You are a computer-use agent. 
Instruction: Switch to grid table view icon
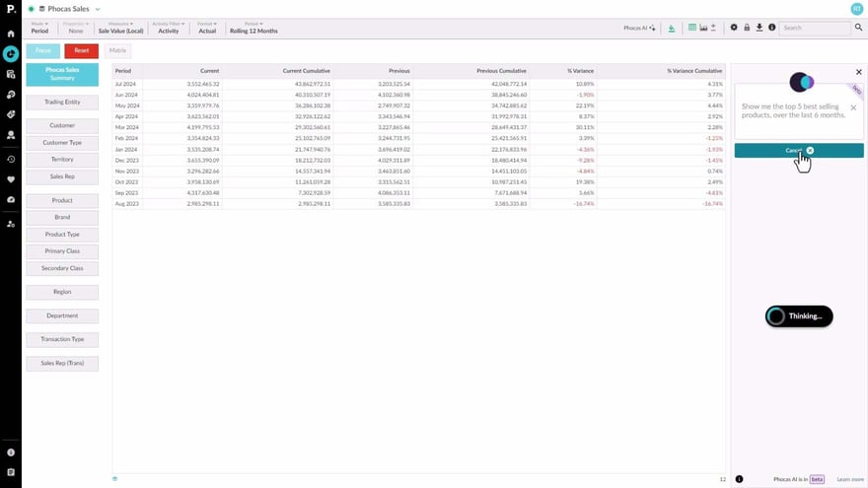[692, 28]
